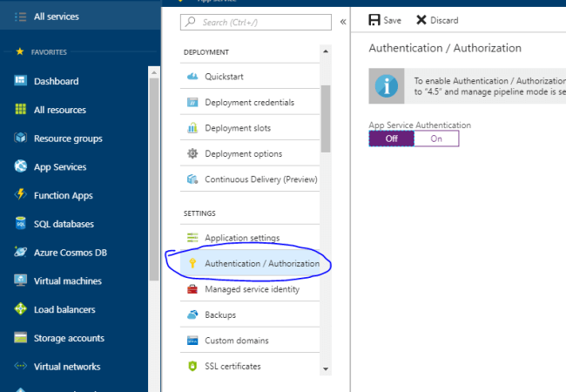566x392 pixels.
Task: Open Continuous Delivery (Preview)
Action: [250, 179]
